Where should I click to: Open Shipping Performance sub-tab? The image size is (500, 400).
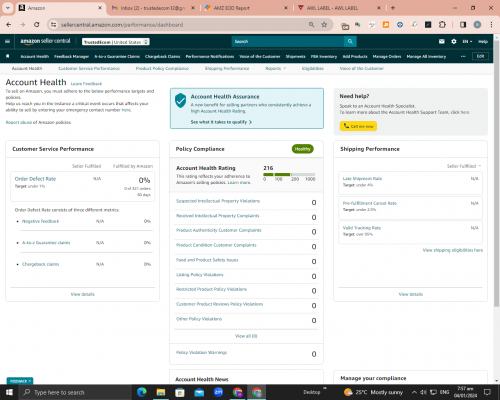click(227, 68)
